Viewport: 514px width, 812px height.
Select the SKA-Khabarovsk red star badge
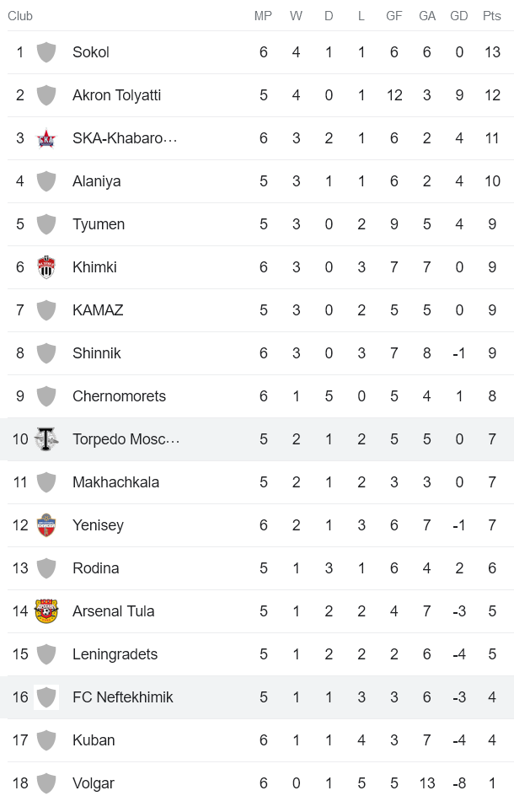[46, 138]
